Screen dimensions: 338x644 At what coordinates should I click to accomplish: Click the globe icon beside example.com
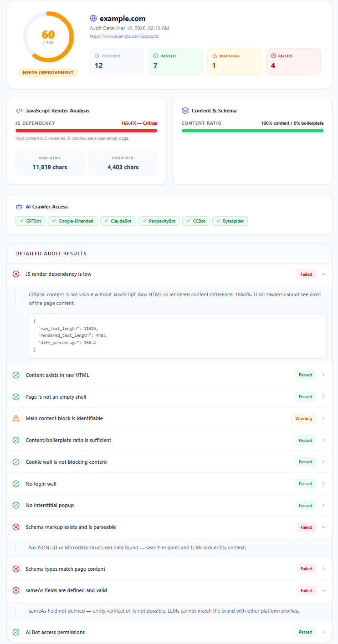93,18
